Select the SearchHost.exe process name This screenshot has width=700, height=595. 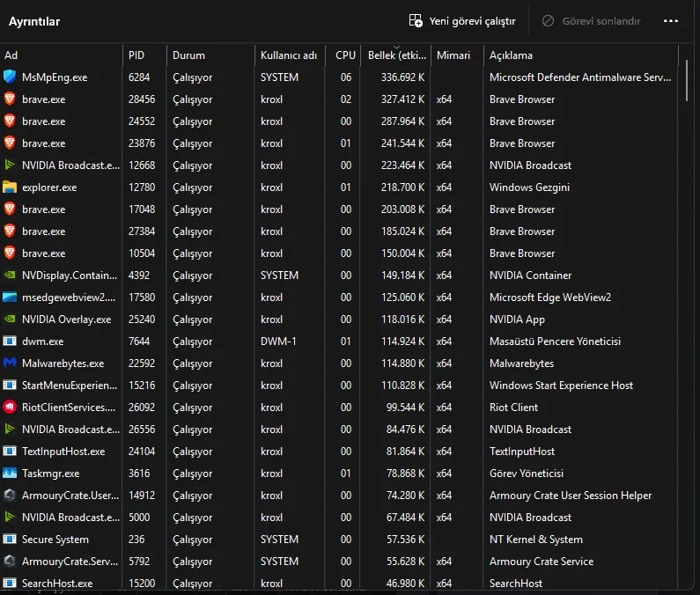[x=57, y=584]
